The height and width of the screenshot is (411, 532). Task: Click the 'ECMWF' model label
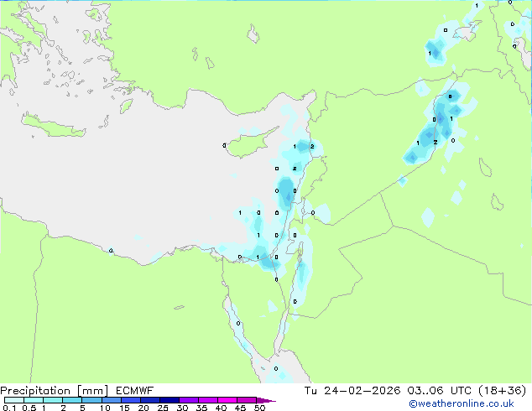[135, 391]
